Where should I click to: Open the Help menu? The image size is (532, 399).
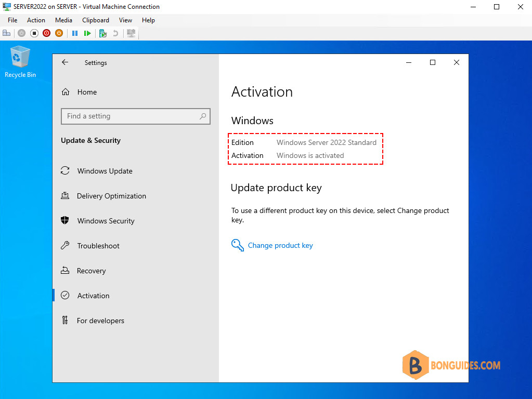[148, 20]
